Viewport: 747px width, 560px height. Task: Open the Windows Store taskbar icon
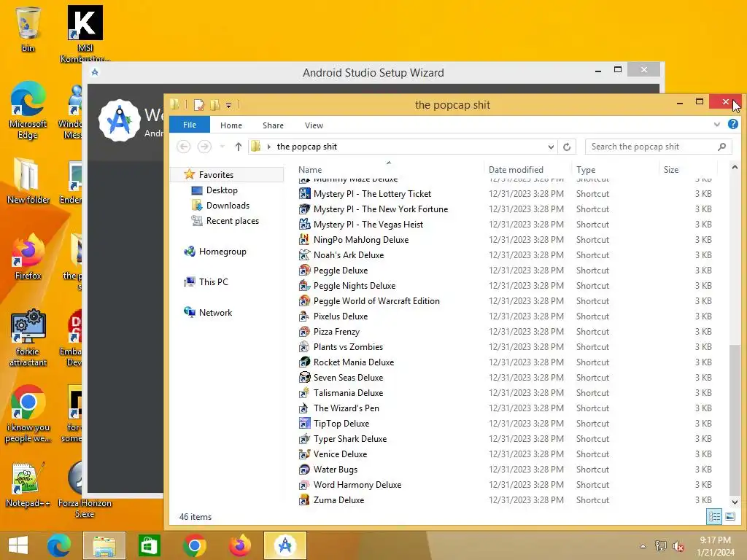point(149,545)
